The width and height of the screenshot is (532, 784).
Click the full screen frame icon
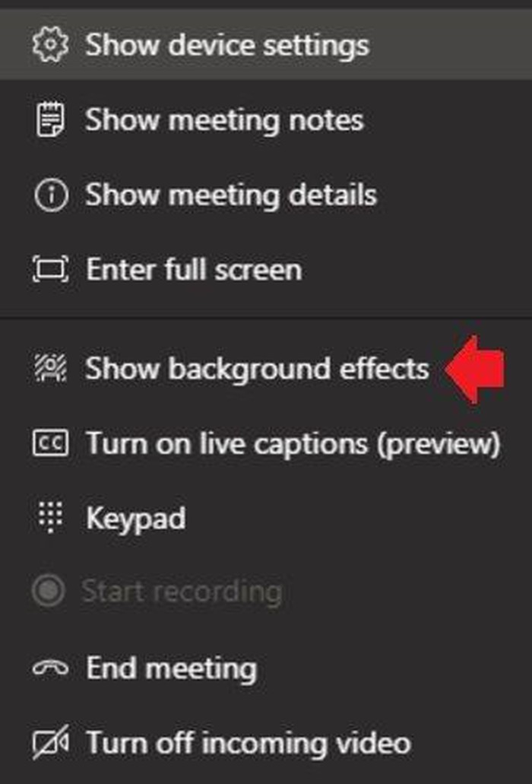click(x=51, y=269)
